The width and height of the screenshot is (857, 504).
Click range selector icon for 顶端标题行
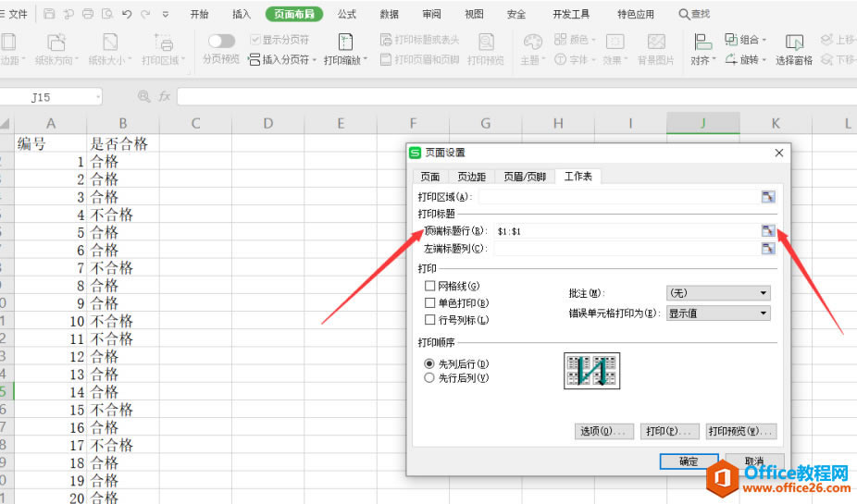[x=768, y=231]
